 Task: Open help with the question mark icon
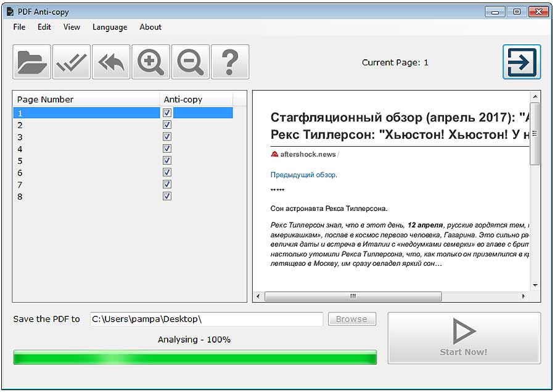point(230,62)
